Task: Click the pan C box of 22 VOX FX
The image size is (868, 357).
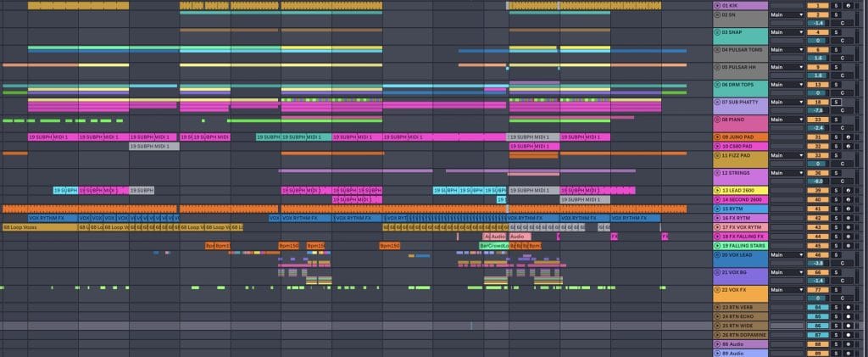Action: [842, 298]
